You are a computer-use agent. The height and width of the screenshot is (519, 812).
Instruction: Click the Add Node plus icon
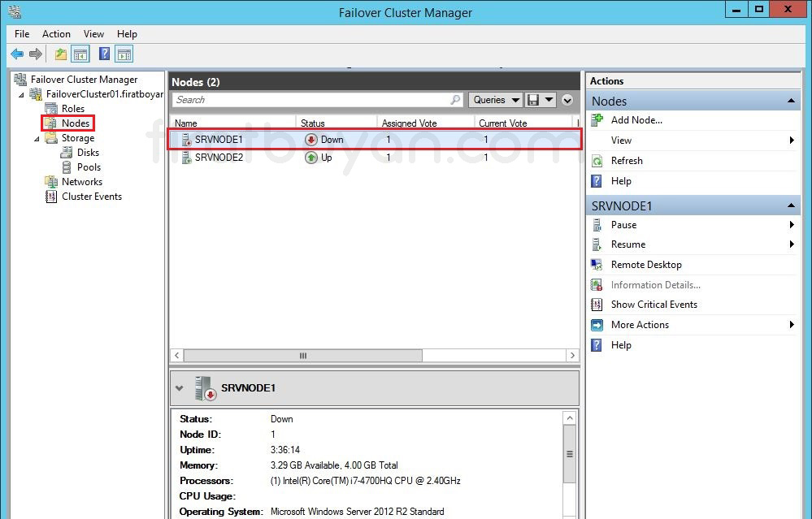point(597,120)
